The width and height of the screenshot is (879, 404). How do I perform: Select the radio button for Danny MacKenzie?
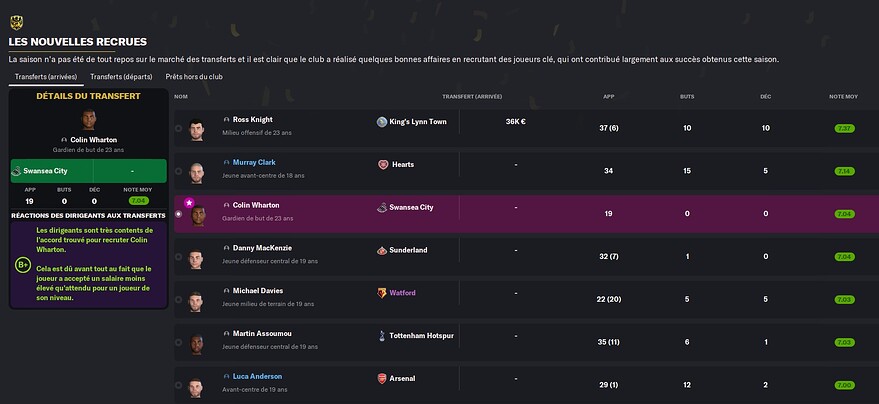pyautogui.click(x=178, y=257)
